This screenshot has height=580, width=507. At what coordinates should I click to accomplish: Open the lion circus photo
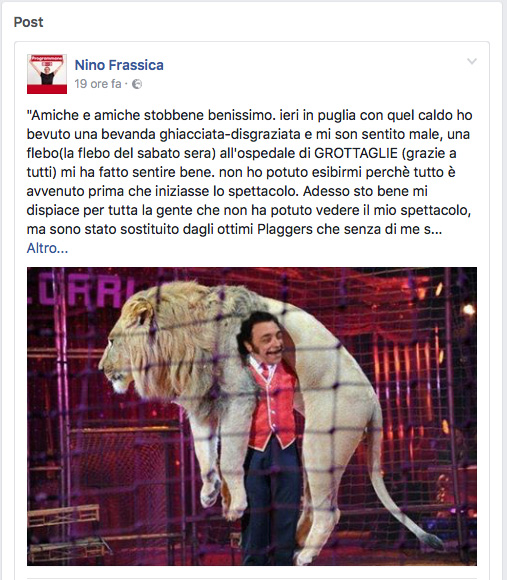(252, 416)
